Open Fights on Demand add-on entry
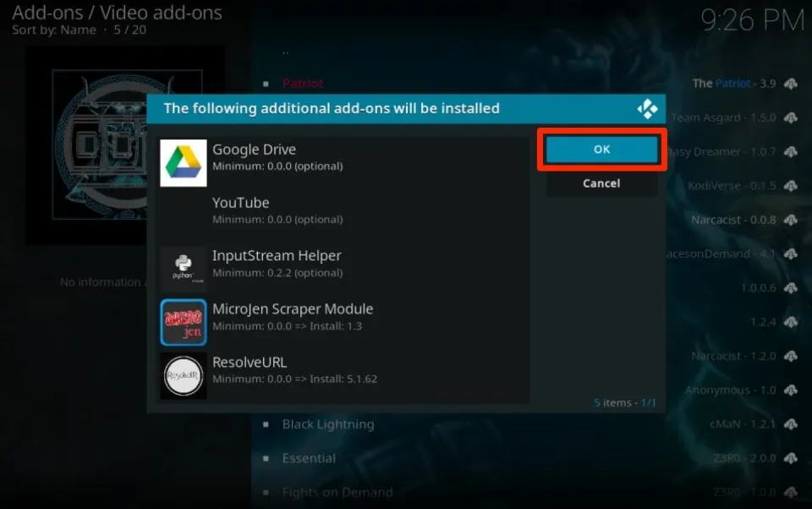This screenshot has width=812, height=509. point(337,492)
